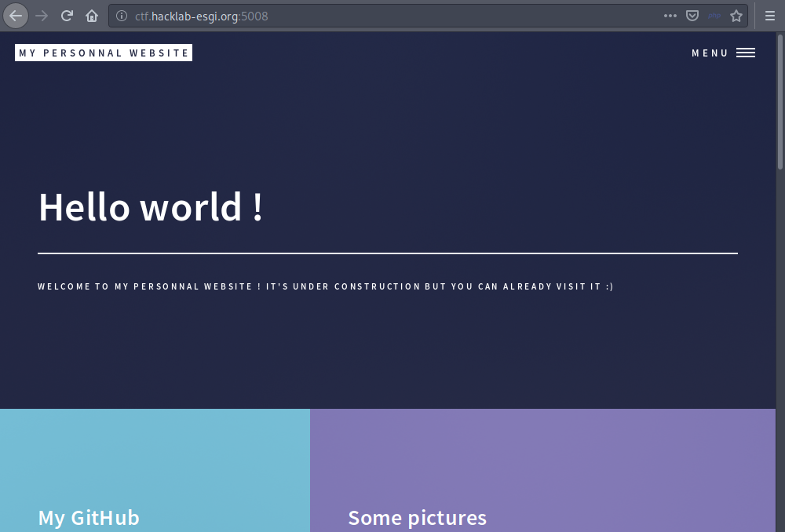The width and height of the screenshot is (785, 532).
Task: Expand the three-line icon beside MENU
Action: 746,53
